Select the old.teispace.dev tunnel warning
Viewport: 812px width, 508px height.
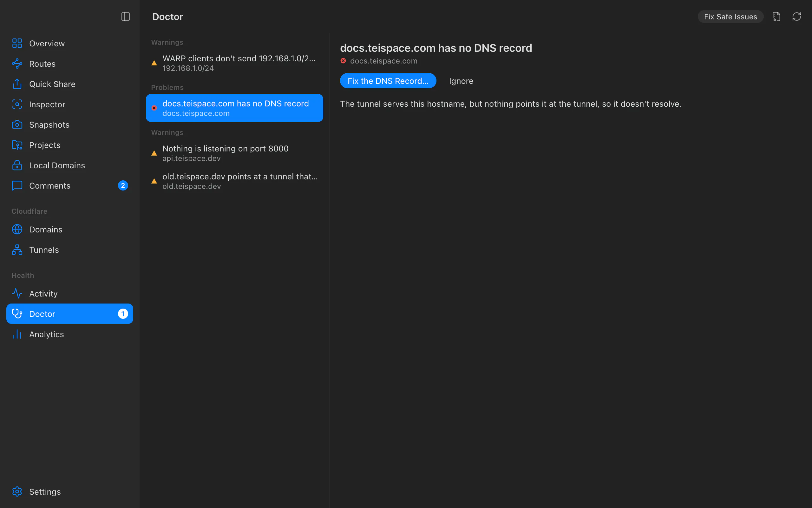(234, 181)
